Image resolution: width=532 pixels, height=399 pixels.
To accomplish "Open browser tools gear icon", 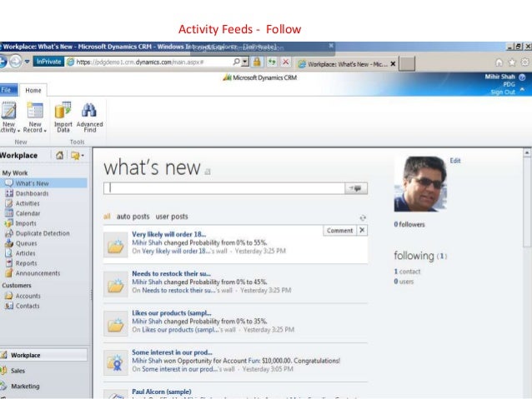I will pyautogui.click(x=525, y=62).
